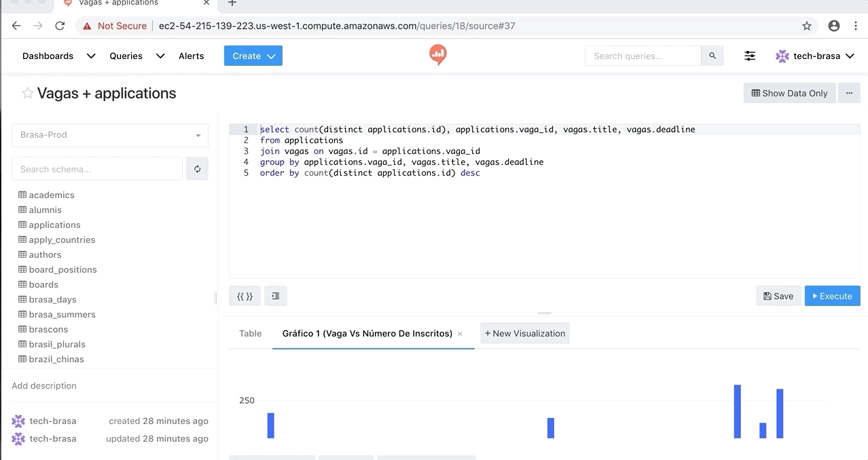Insert parameter with the {{ }} button
Viewport: 868px width, 460px height.
click(x=245, y=296)
